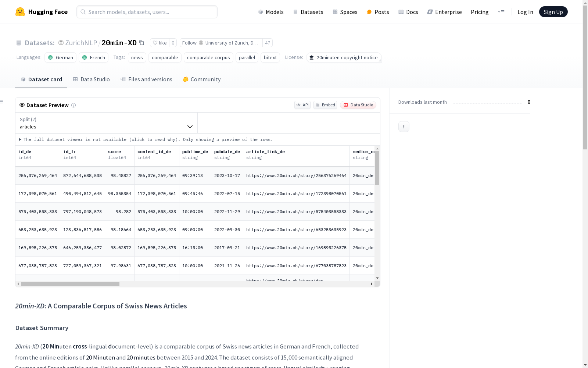Click link cell for story 256376269464

[x=296, y=176]
